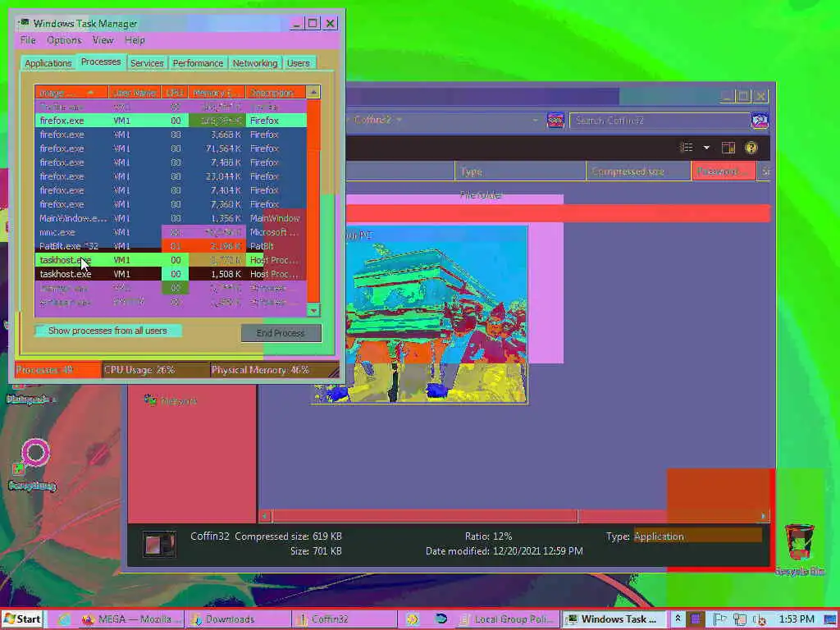
Task: Switch to the Performance tab
Action: pos(198,63)
